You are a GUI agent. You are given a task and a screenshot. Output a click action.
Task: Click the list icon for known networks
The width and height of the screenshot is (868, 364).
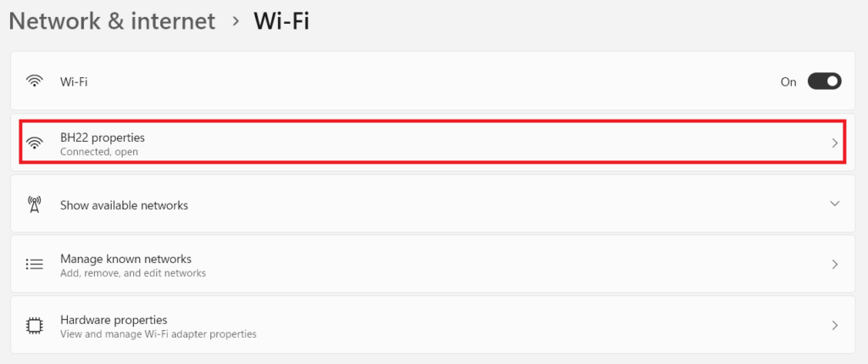35,265
